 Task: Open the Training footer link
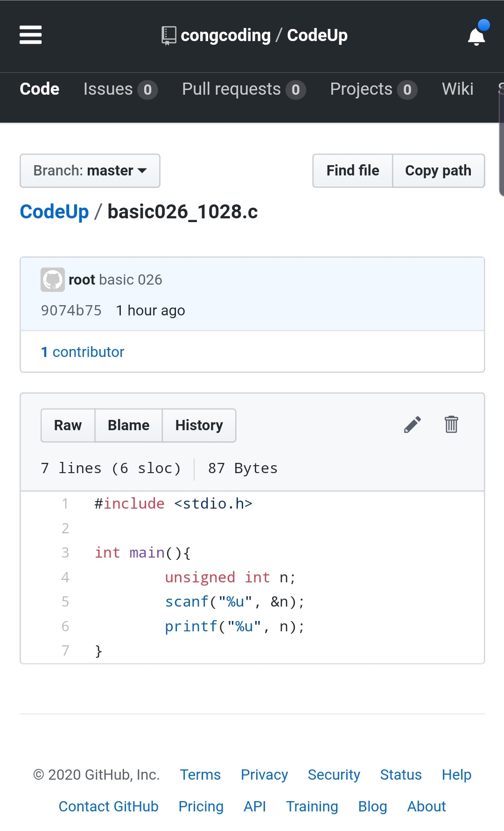point(312,806)
